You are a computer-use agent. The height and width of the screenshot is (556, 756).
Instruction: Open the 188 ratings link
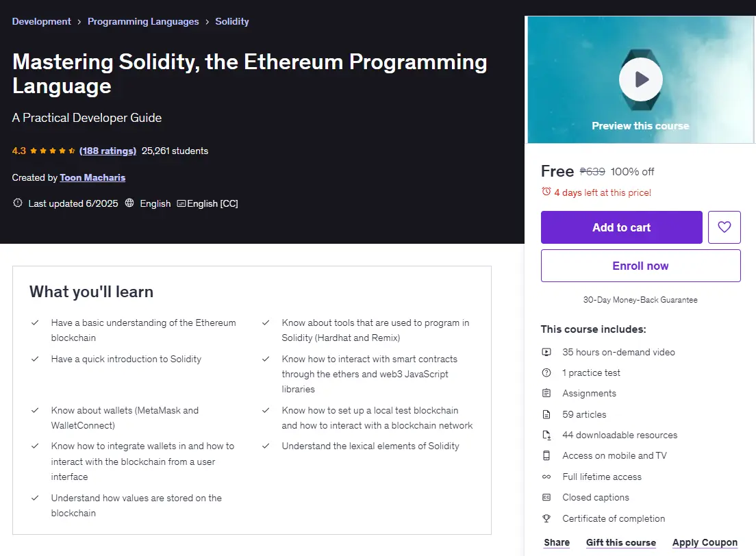point(108,151)
